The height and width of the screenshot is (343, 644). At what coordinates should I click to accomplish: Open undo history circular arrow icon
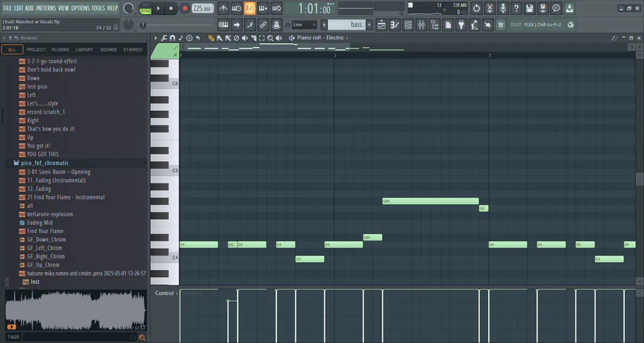(x=477, y=8)
